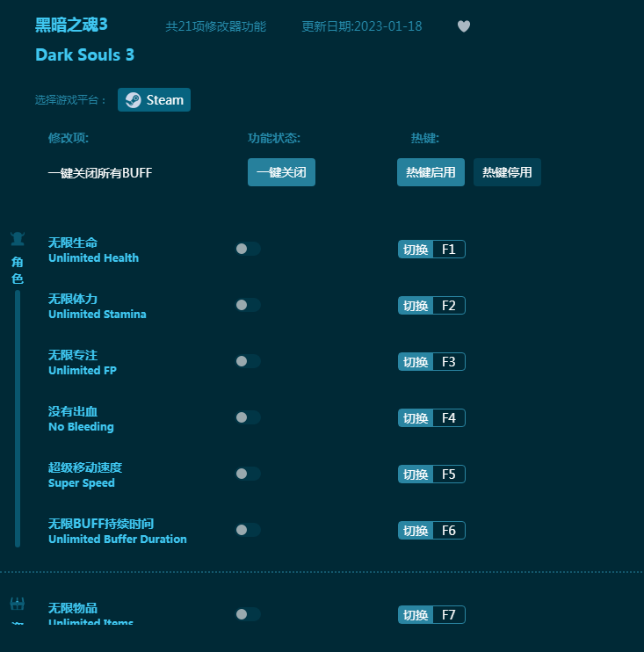The height and width of the screenshot is (652, 644).
Task: Click 切换 button for F1 hotkey
Action: tap(416, 249)
